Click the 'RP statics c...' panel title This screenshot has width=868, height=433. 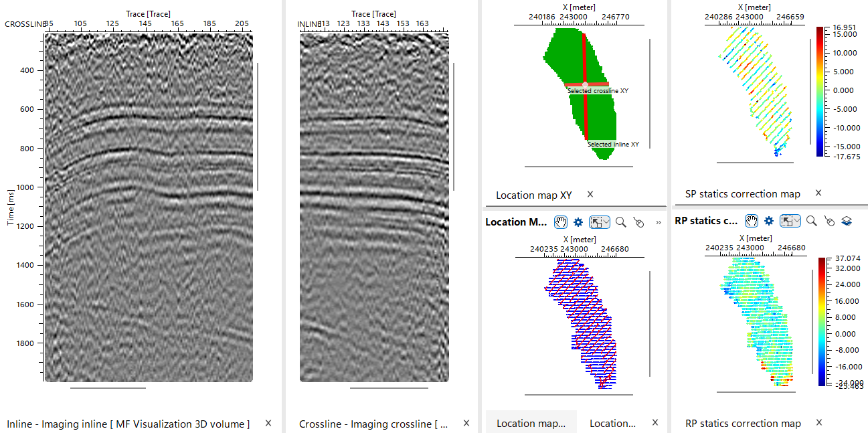[707, 221]
